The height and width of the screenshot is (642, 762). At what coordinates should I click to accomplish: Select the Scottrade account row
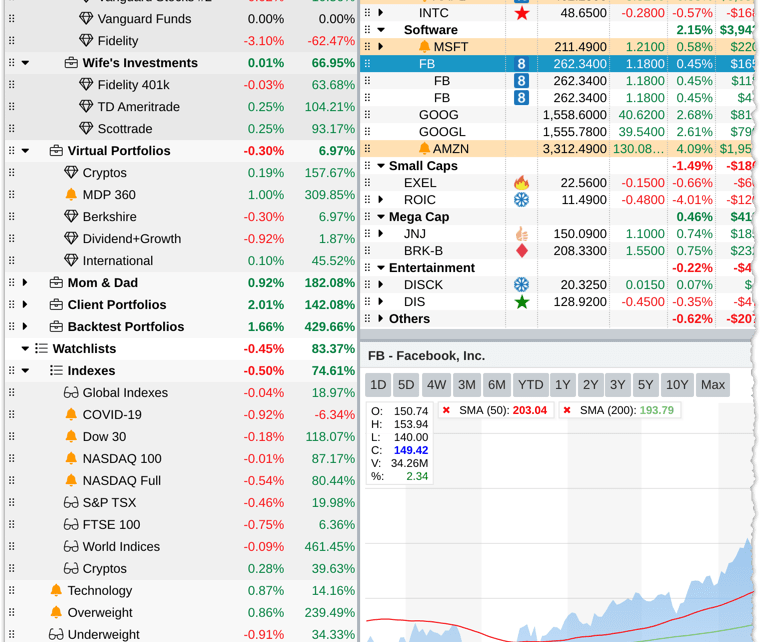[181, 129]
